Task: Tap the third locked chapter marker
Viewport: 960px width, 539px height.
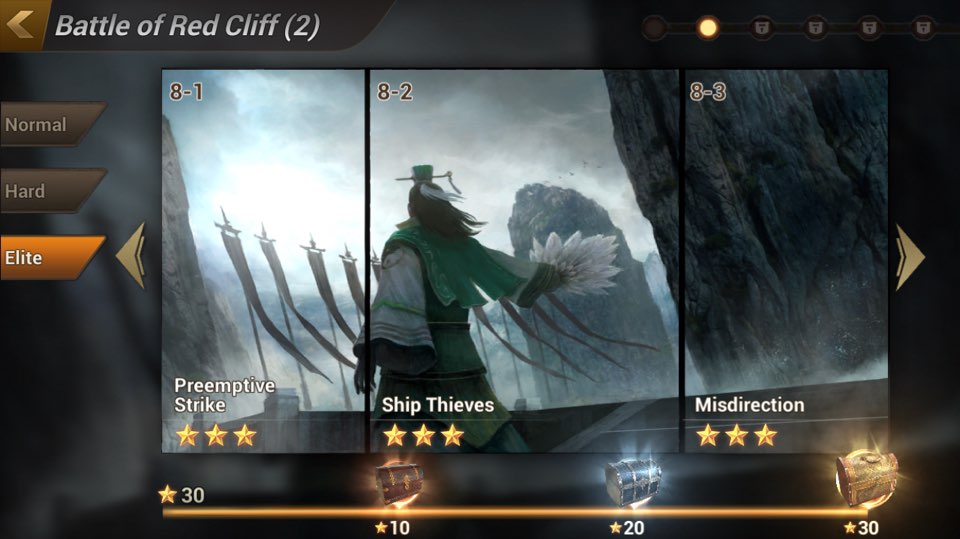Action: click(869, 28)
